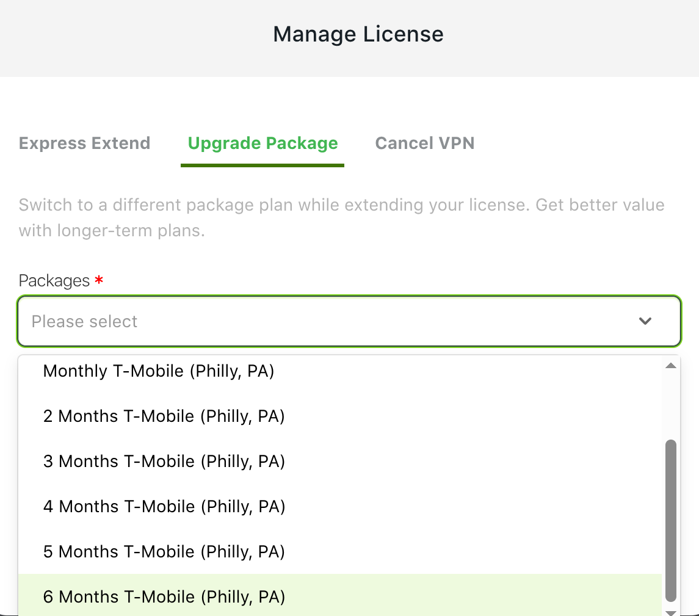699x616 pixels.
Task: Switch to the Express Extend tab
Action: click(x=84, y=143)
